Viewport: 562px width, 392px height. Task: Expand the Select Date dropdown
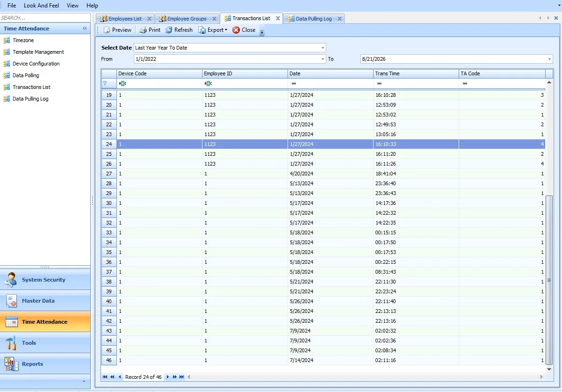(x=323, y=48)
